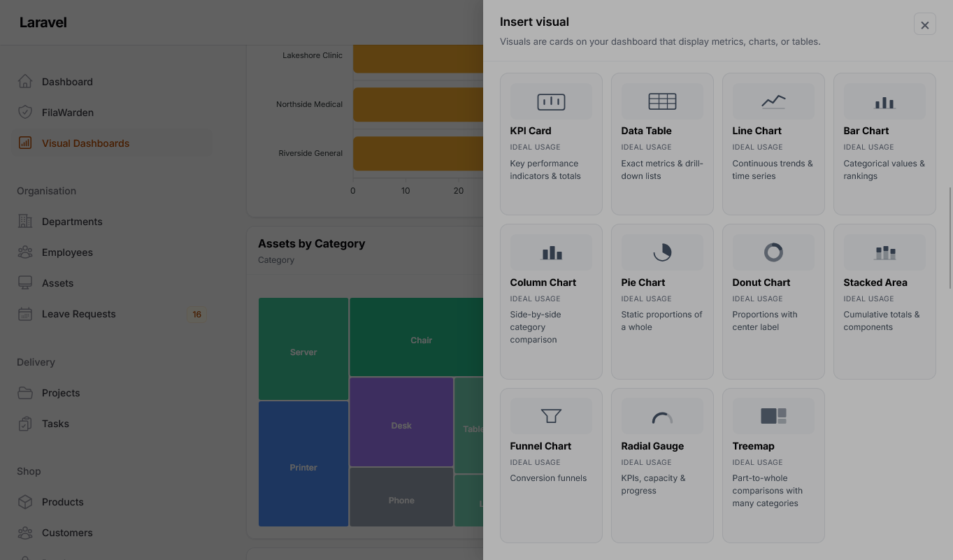Select the Bar Chart icon
Image resolution: width=953 pixels, height=560 pixels.
pyautogui.click(x=884, y=102)
